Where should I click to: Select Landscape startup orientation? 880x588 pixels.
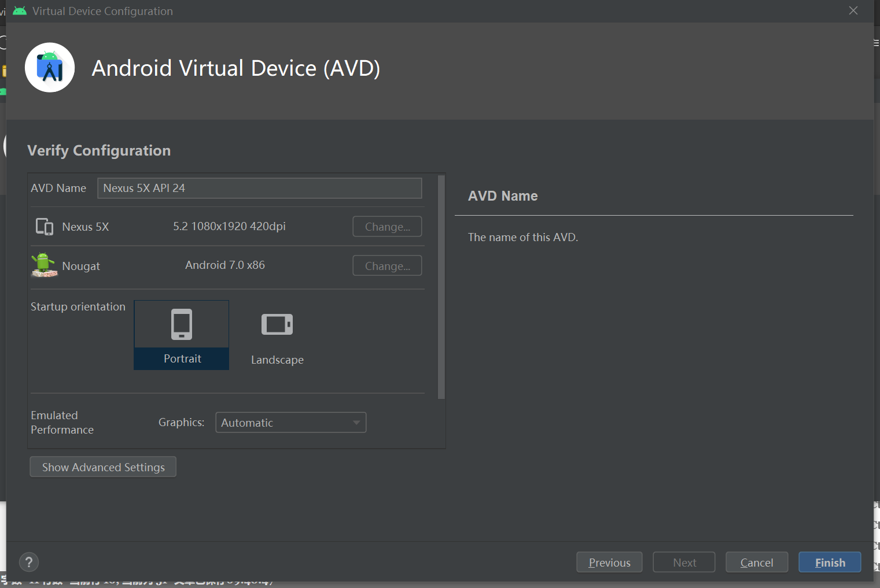[277, 336]
